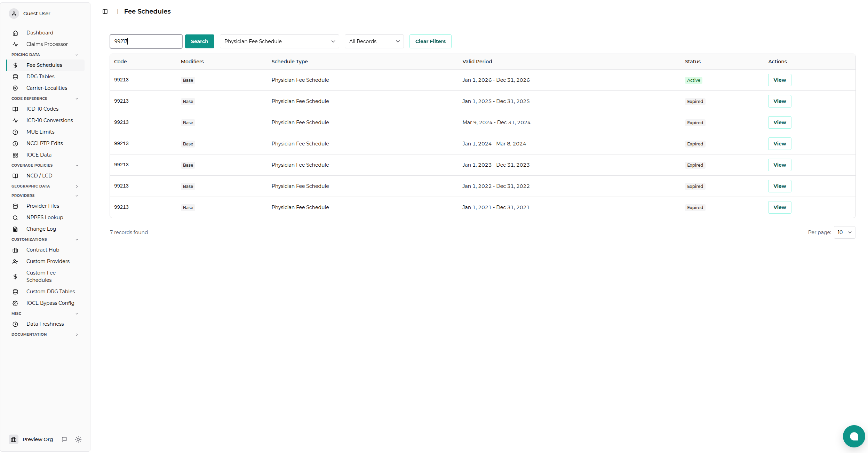Click the NCD / LCD book icon
Viewport: 868px width, 453px height.
15,176
